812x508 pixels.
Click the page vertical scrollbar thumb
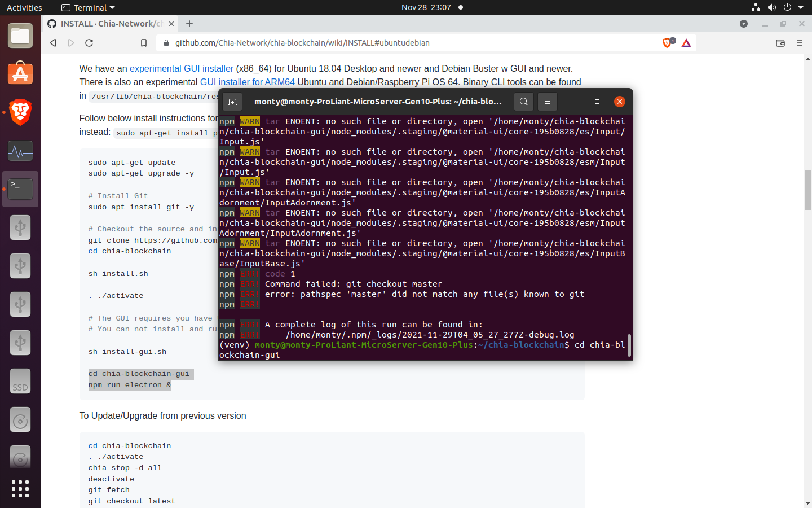tap(807, 189)
